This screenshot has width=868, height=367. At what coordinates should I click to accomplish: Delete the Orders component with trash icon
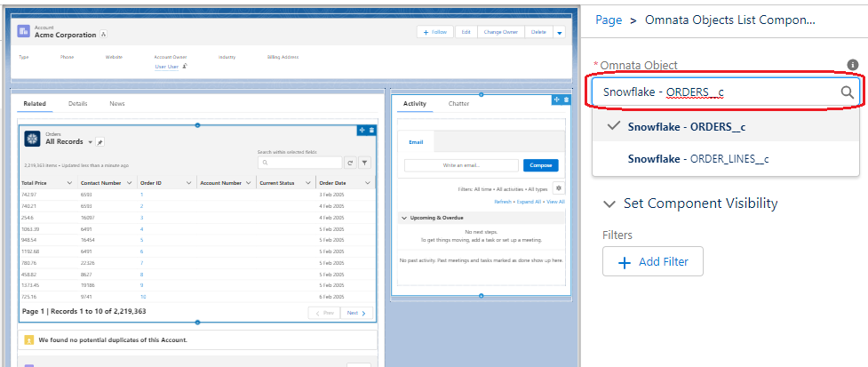371,130
